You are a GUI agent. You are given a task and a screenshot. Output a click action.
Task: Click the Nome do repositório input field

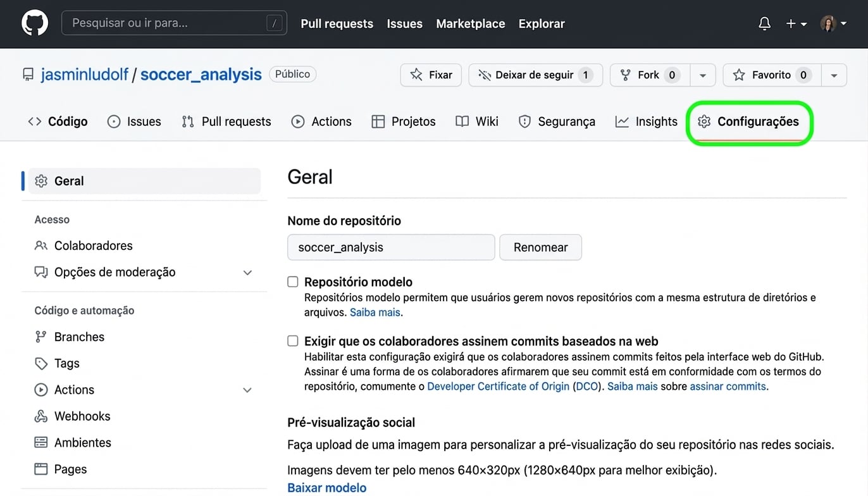391,247
